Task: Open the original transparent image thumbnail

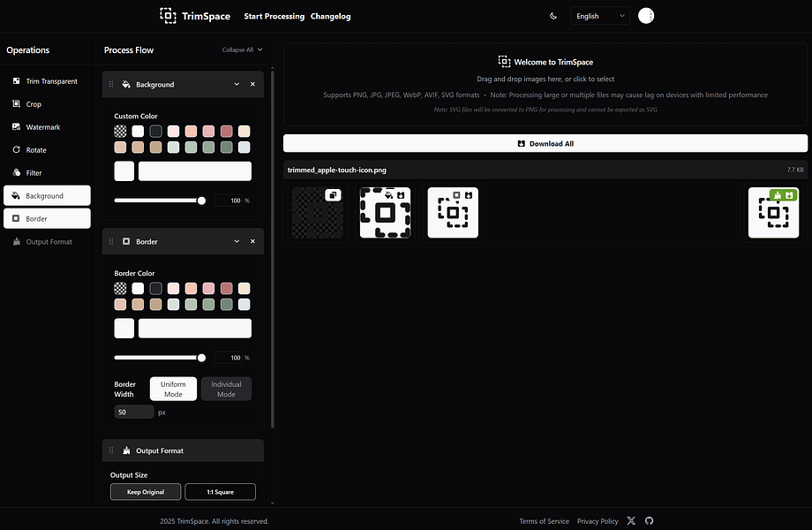Action: 318,213
